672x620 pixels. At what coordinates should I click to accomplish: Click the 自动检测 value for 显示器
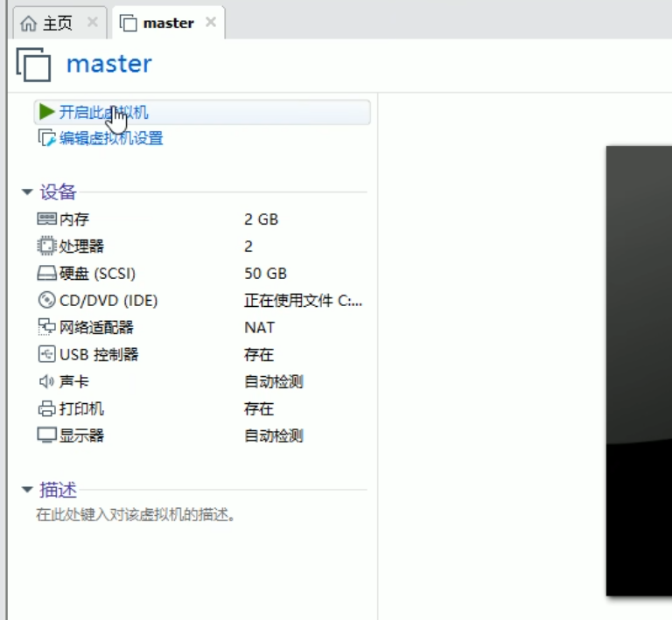click(x=274, y=435)
